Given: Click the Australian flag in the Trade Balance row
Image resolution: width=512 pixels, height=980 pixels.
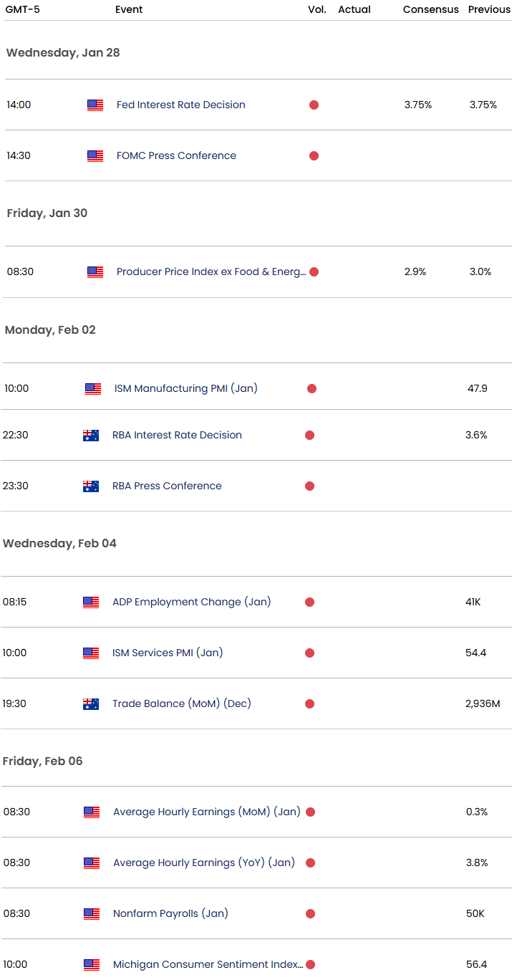Looking at the screenshot, I should click(x=91, y=704).
